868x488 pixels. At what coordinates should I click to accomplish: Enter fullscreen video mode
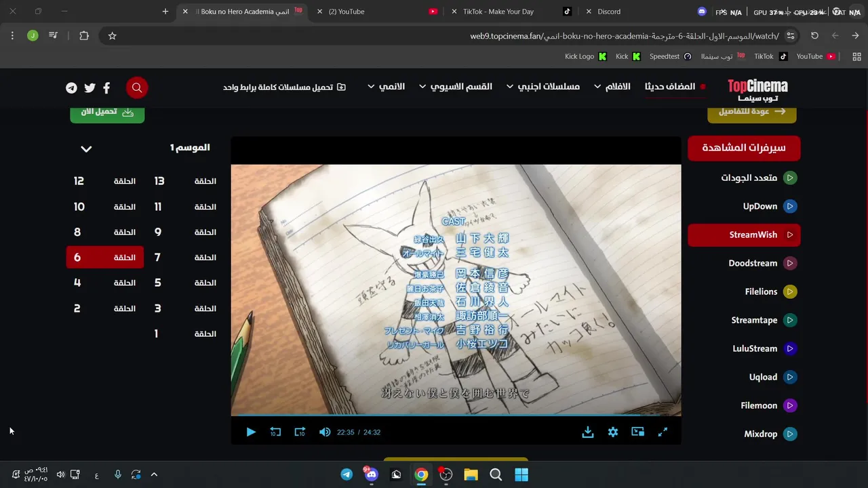tap(663, 432)
